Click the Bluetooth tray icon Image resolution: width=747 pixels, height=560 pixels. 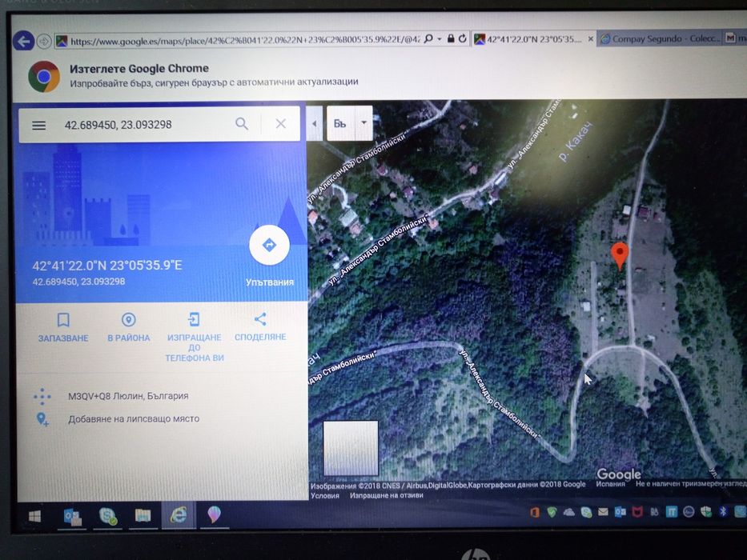click(723, 511)
